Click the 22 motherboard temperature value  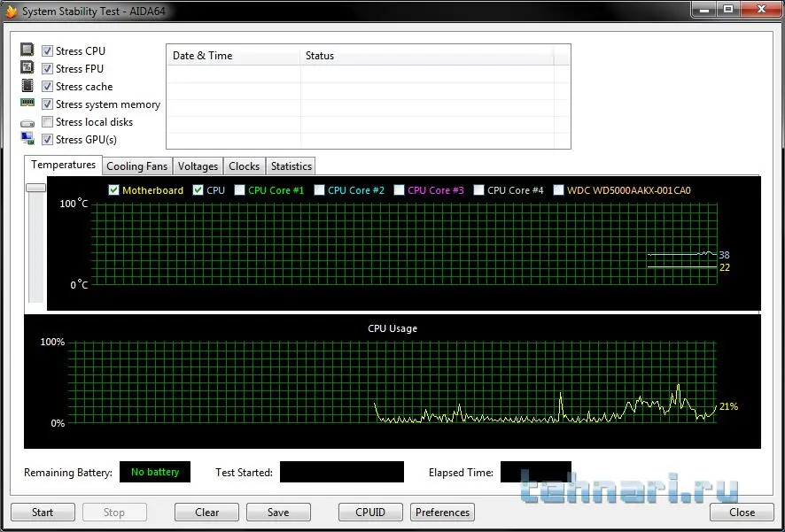[x=725, y=267]
